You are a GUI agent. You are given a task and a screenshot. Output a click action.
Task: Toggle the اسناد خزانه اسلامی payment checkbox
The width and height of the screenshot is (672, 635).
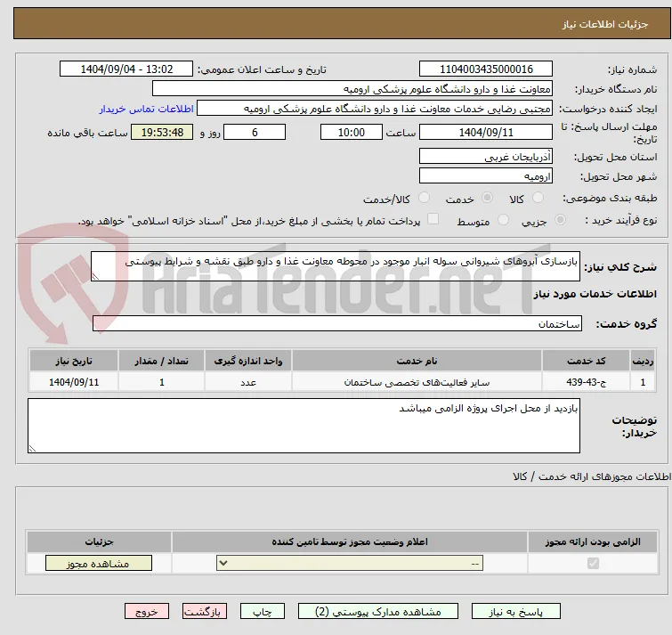pyautogui.click(x=433, y=219)
